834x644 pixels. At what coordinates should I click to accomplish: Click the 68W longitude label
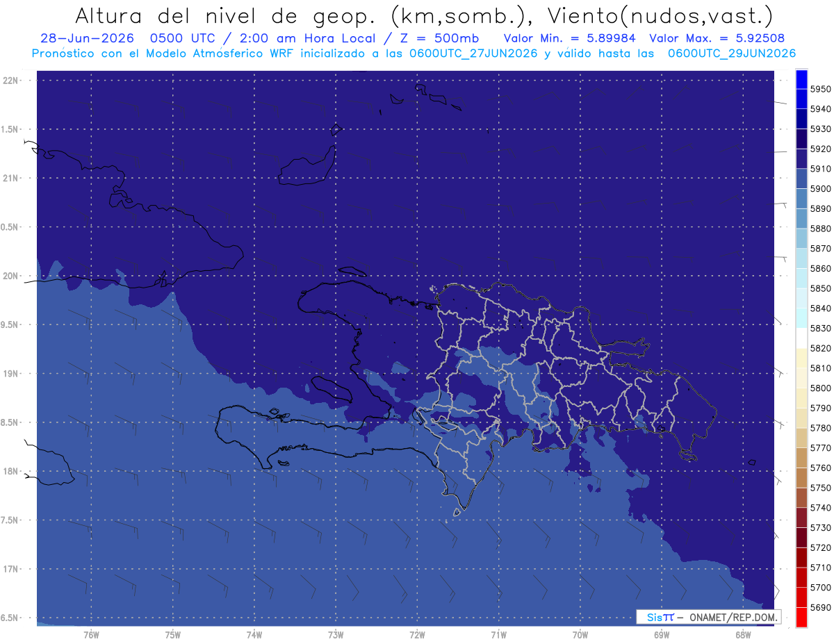coord(743,634)
